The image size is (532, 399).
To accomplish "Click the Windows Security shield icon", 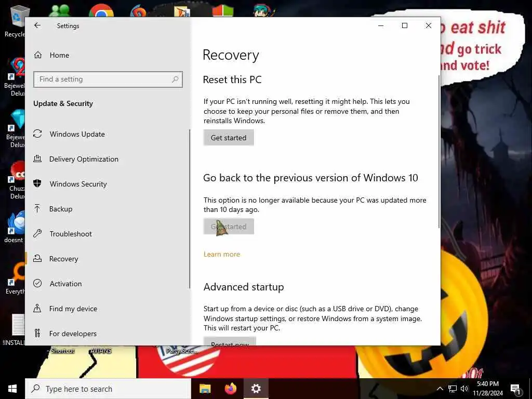I will [x=37, y=183].
